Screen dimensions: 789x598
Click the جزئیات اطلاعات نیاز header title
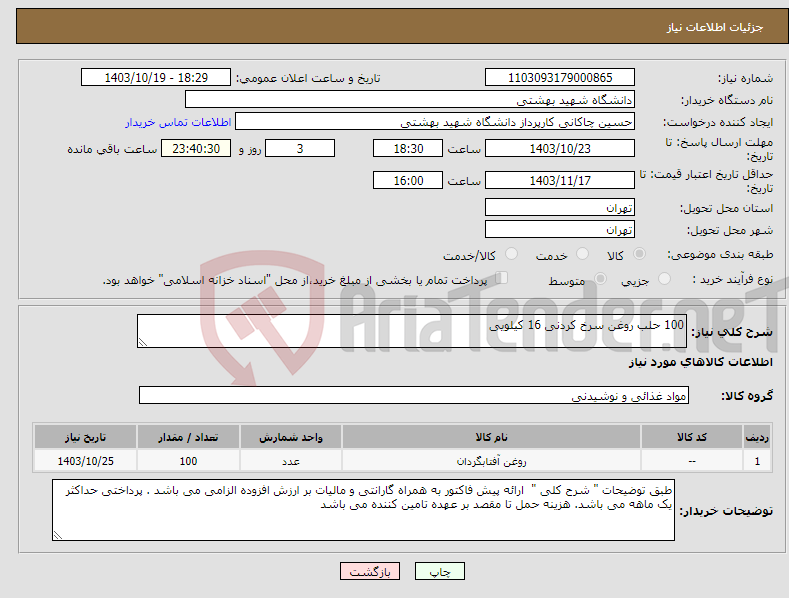point(715,27)
